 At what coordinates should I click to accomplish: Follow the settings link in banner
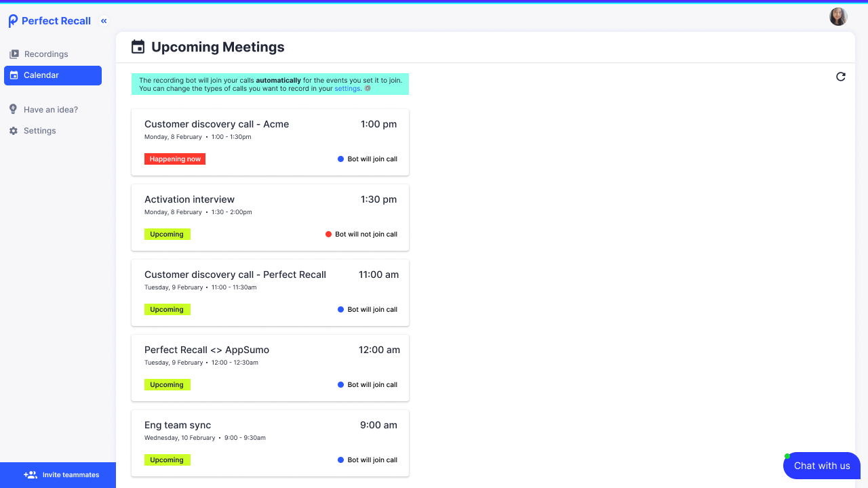click(347, 89)
